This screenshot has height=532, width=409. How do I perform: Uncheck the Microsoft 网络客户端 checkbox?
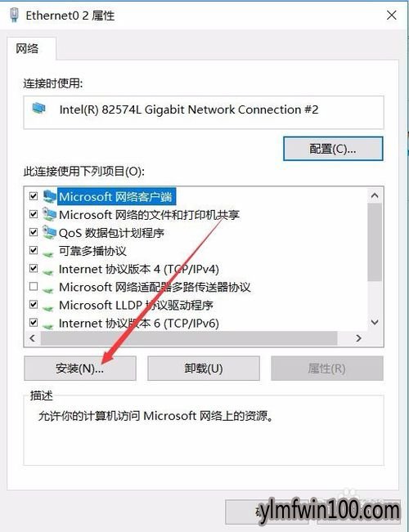click(34, 196)
